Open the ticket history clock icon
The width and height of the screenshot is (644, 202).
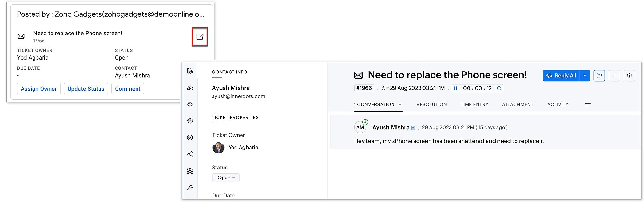(x=190, y=121)
